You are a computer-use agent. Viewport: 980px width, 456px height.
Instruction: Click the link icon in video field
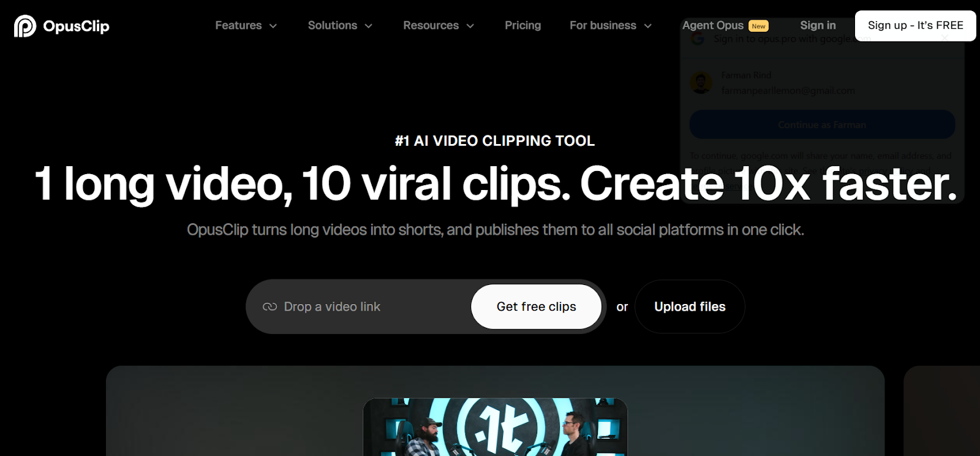[x=269, y=306]
